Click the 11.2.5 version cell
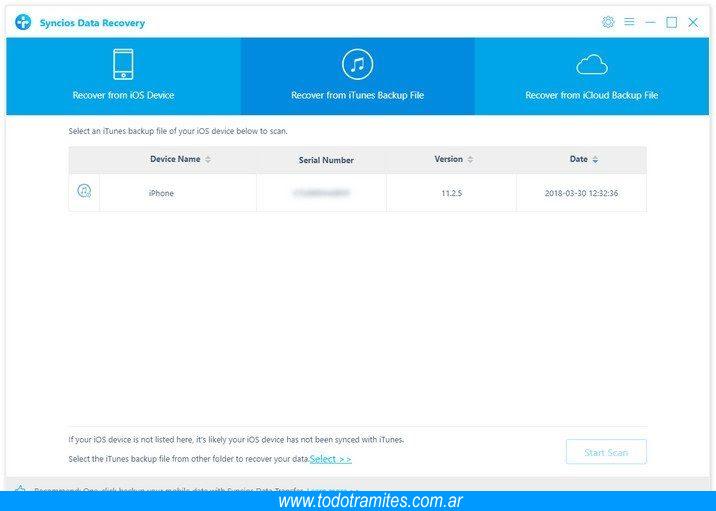716x511 pixels. tap(451, 193)
